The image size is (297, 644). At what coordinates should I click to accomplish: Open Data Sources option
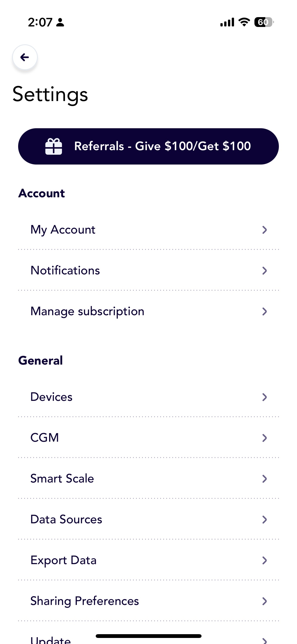(148, 519)
